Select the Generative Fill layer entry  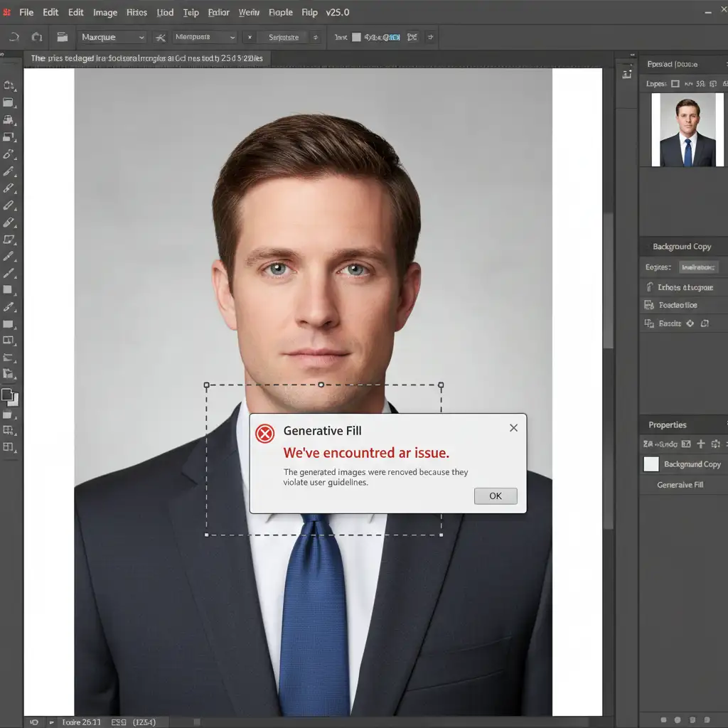click(x=680, y=485)
